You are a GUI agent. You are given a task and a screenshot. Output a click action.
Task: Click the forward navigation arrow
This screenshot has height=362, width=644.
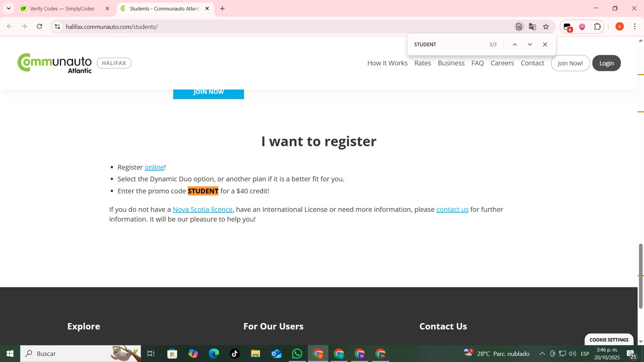click(24, 27)
